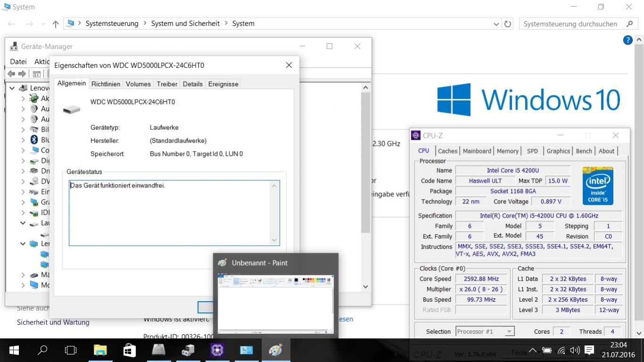Open Task View from the taskbar
644x362 pixels.
[x=71, y=350]
